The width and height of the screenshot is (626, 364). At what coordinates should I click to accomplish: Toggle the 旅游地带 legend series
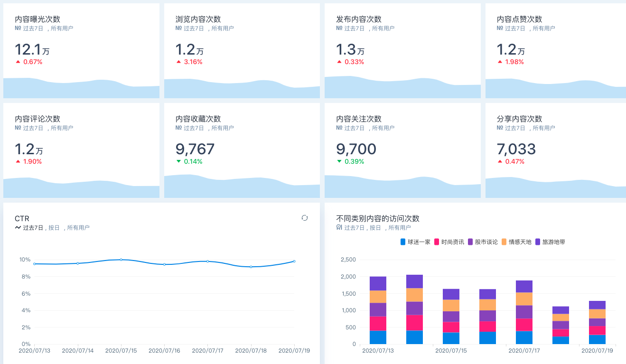551,242
